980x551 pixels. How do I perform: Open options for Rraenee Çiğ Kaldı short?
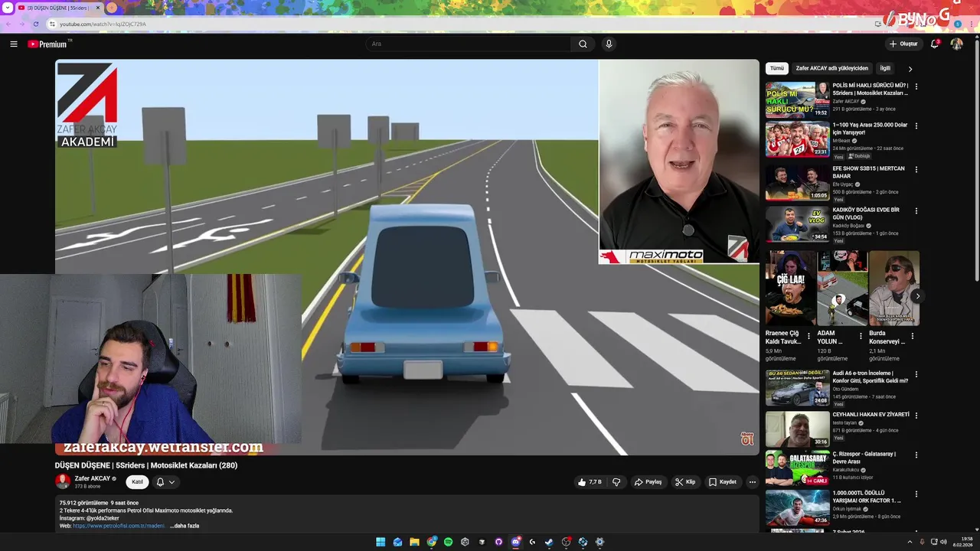(809, 336)
